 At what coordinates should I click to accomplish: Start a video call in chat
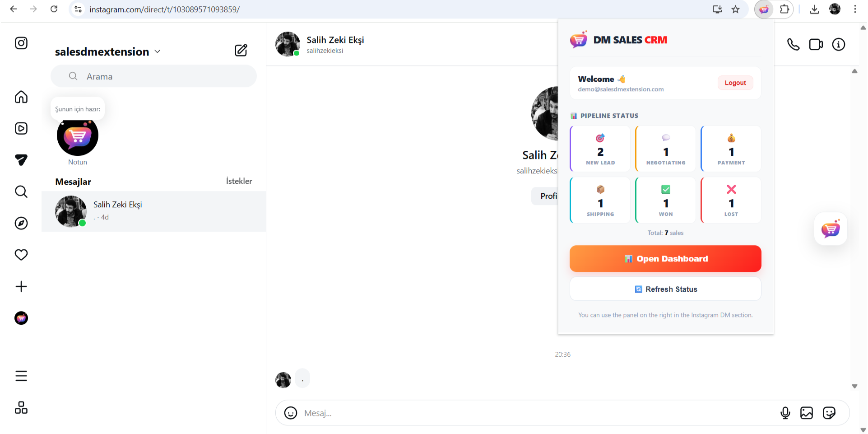pyautogui.click(x=816, y=44)
